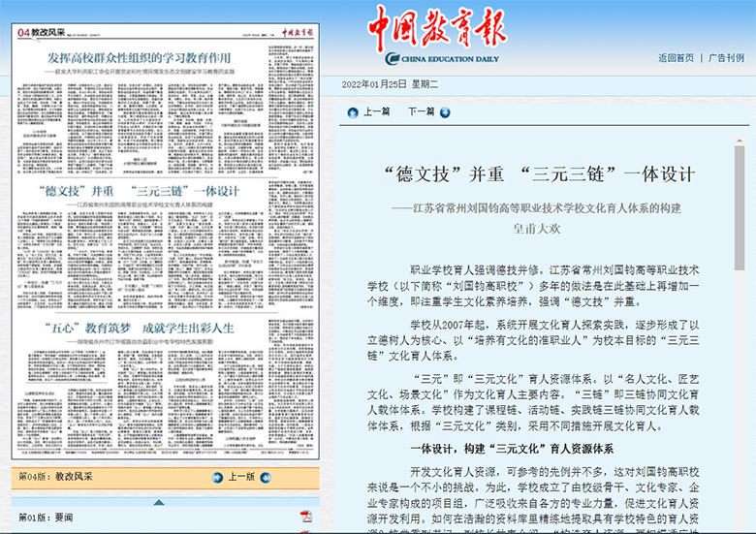The width and height of the screenshot is (756, 534).
Task: Click the author name 皇甫大欢
Action: click(537, 229)
